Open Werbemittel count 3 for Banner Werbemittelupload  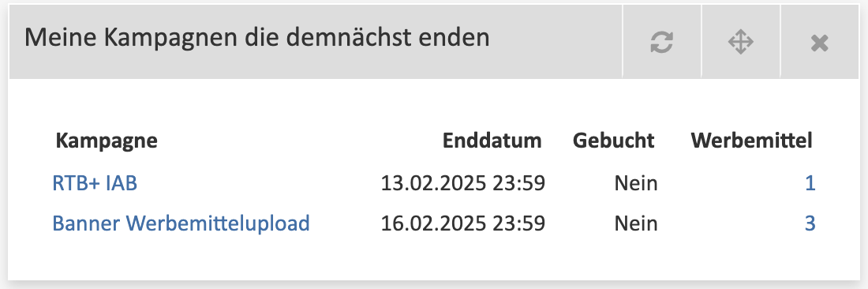[810, 223]
